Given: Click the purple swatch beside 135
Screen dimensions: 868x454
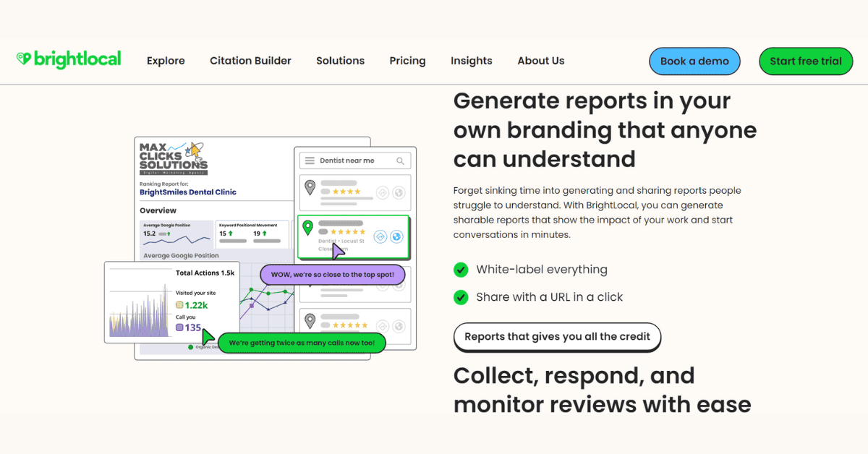Looking at the screenshot, I should tap(179, 327).
